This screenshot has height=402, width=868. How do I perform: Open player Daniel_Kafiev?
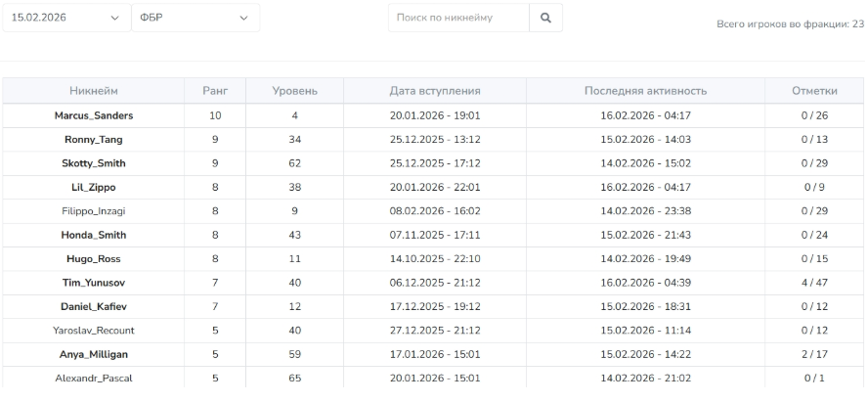[x=94, y=306]
